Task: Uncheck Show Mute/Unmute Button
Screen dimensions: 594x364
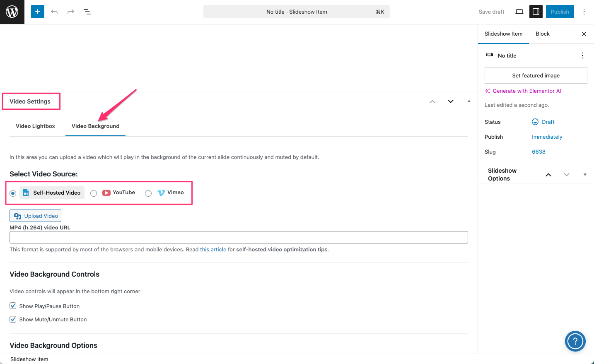Action: pos(13,319)
